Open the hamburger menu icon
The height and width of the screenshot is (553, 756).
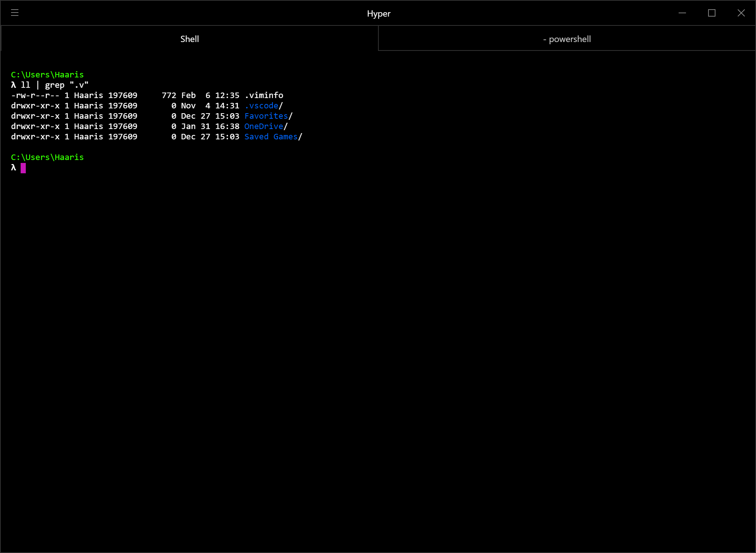(x=15, y=13)
